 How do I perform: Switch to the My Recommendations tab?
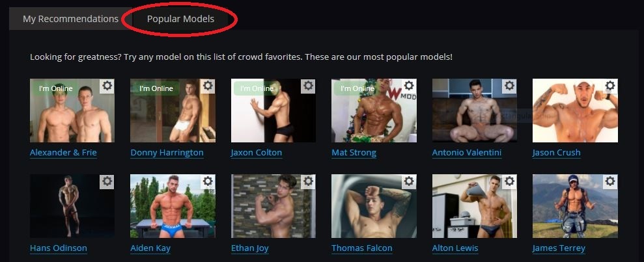point(70,19)
